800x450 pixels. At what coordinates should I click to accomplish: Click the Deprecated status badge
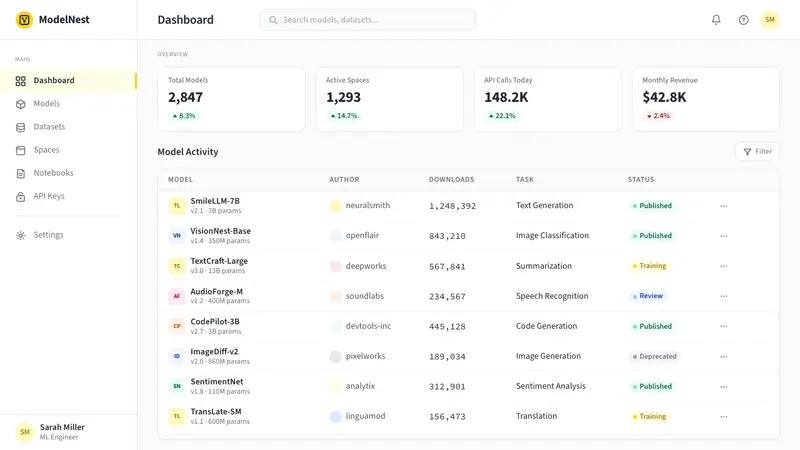655,356
